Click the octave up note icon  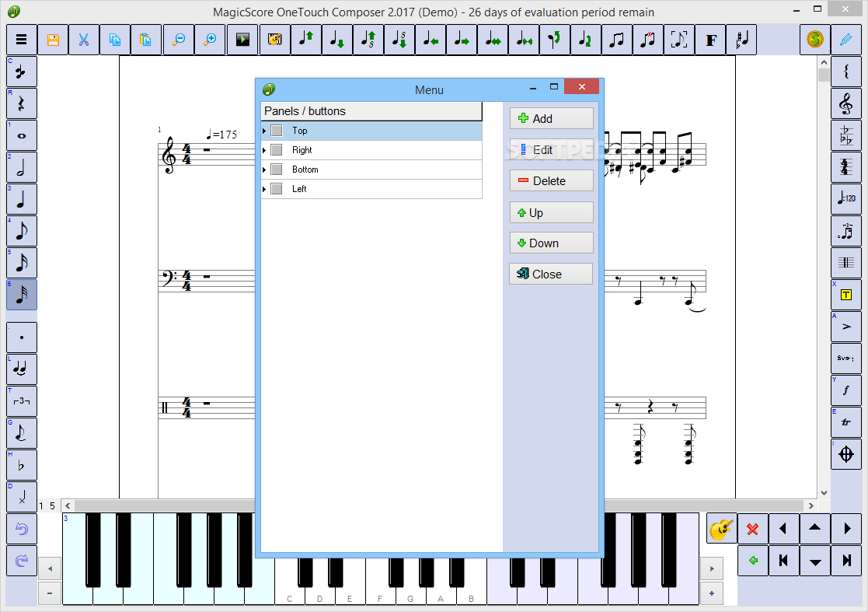click(x=368, y=40)
